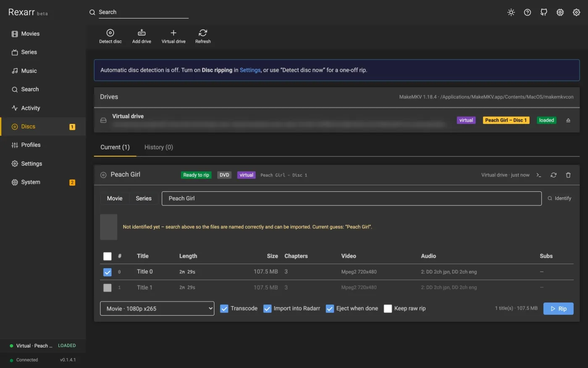Open Activity in the sidebar

point(43,108)
